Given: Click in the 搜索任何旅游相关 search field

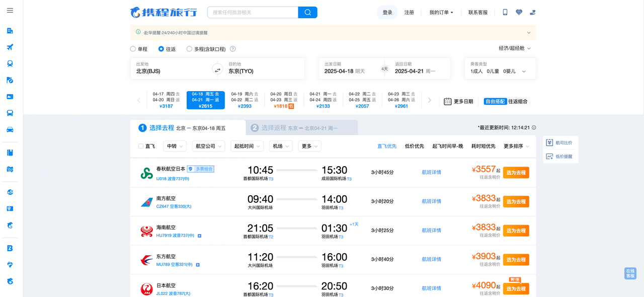Looking at the screenshot, I should (x=253, y=13).
